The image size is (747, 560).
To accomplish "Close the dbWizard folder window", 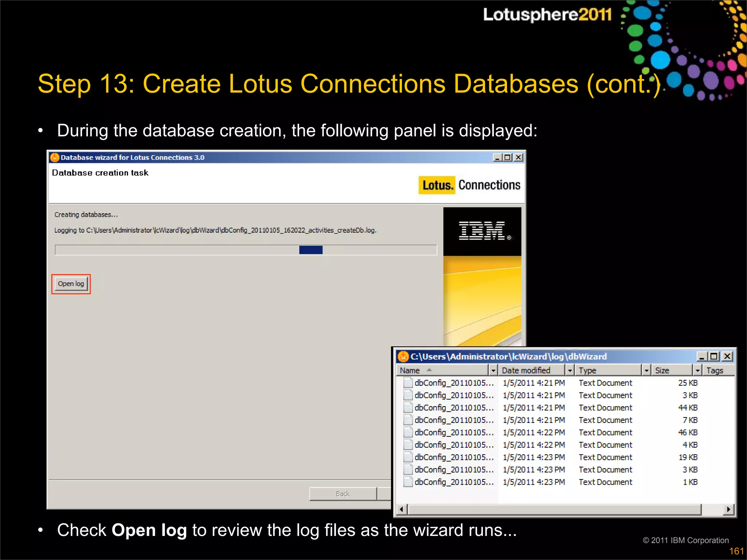I will pos(727,357).
